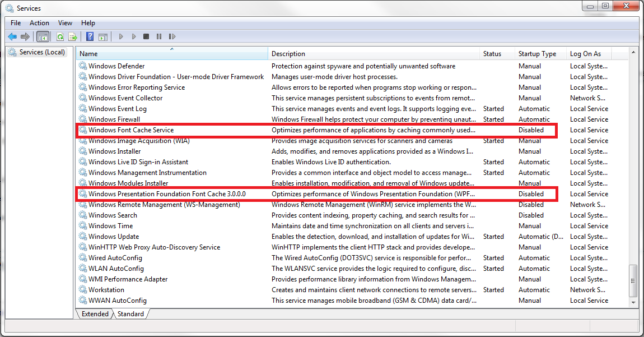Select Services (Local) in the console tree
Screen dimensions: 644x337
pos(42,52)
